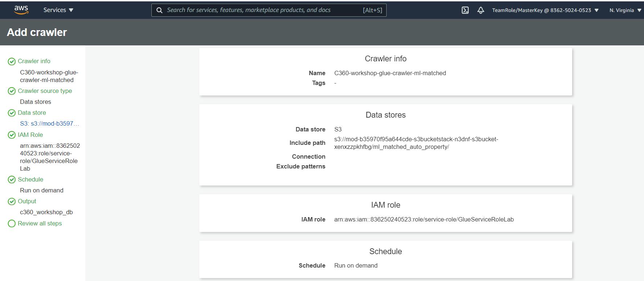Open the CloudShell terminal icon
Screen dimensions: 644x281
465,10
